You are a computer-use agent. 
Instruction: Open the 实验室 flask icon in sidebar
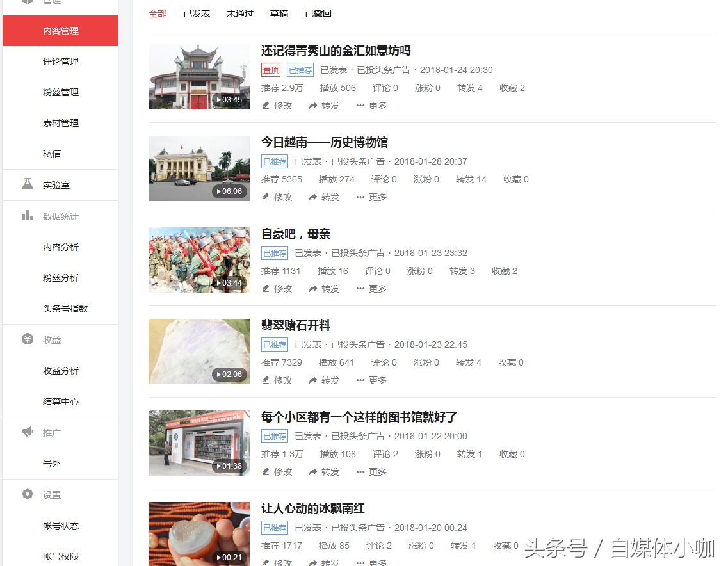(x=28, y=184)
